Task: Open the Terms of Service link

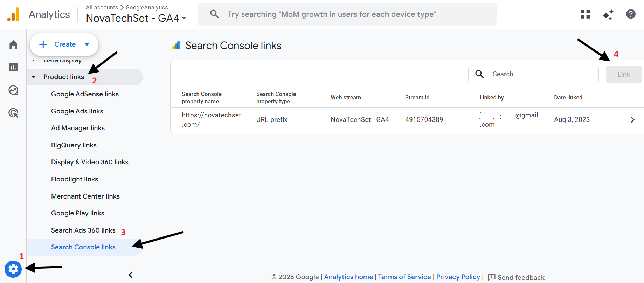Action: coord(404,277)
